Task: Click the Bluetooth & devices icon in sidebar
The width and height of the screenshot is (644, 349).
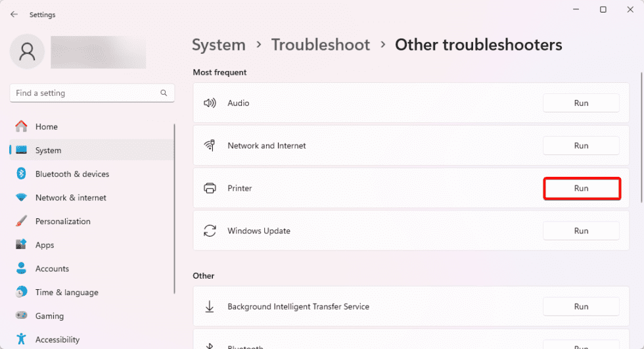Action: pyautogui.click(x=21, y=174)
